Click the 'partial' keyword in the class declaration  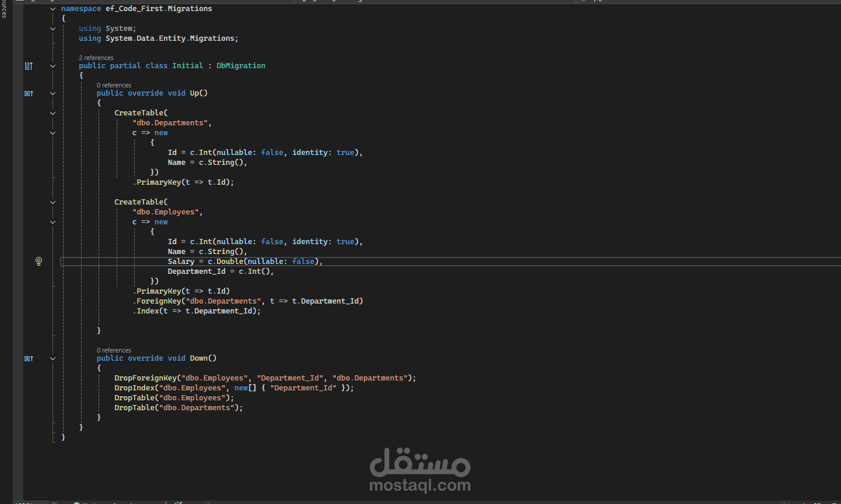125,66
